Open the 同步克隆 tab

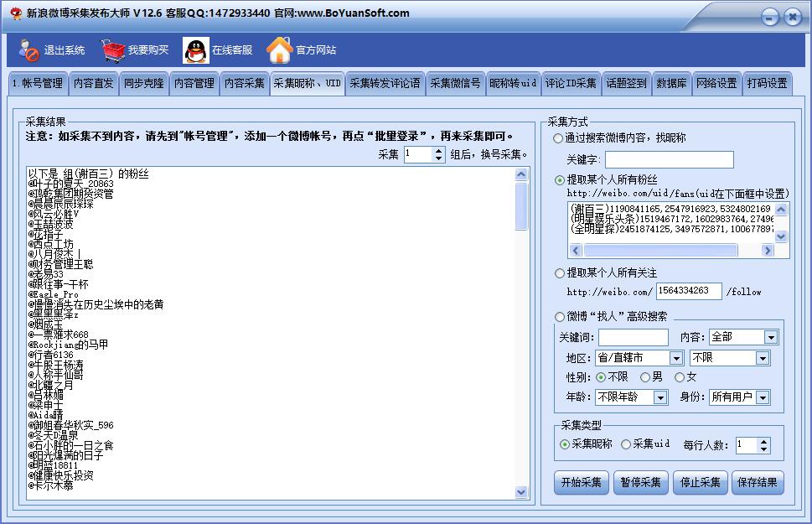[x=144, y=84]
